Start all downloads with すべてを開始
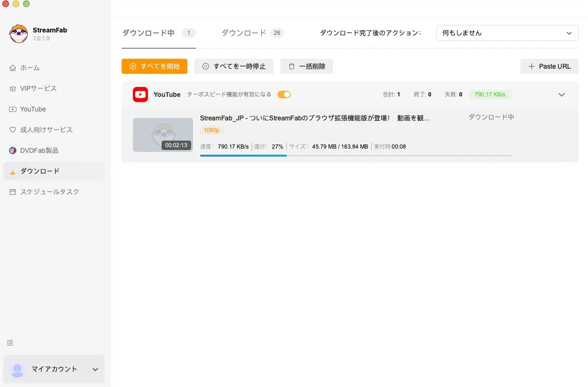The width and height of the screenshot is (588, 387). [155, 66]
